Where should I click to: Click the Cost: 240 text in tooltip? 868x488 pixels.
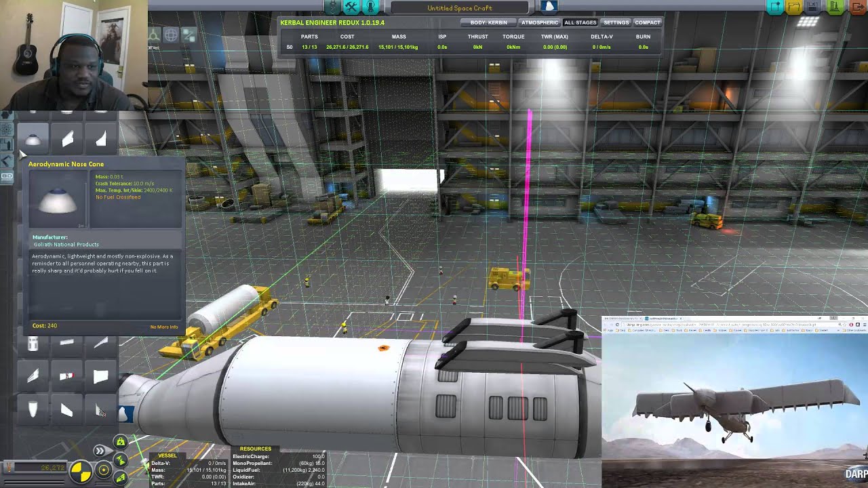pyautogui.click(x=45, y=326)
